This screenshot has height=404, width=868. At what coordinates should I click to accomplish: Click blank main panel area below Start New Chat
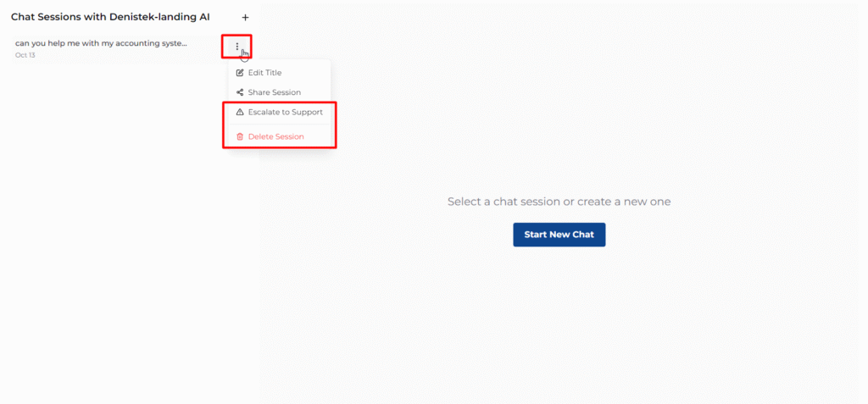(x=559, y=322)
